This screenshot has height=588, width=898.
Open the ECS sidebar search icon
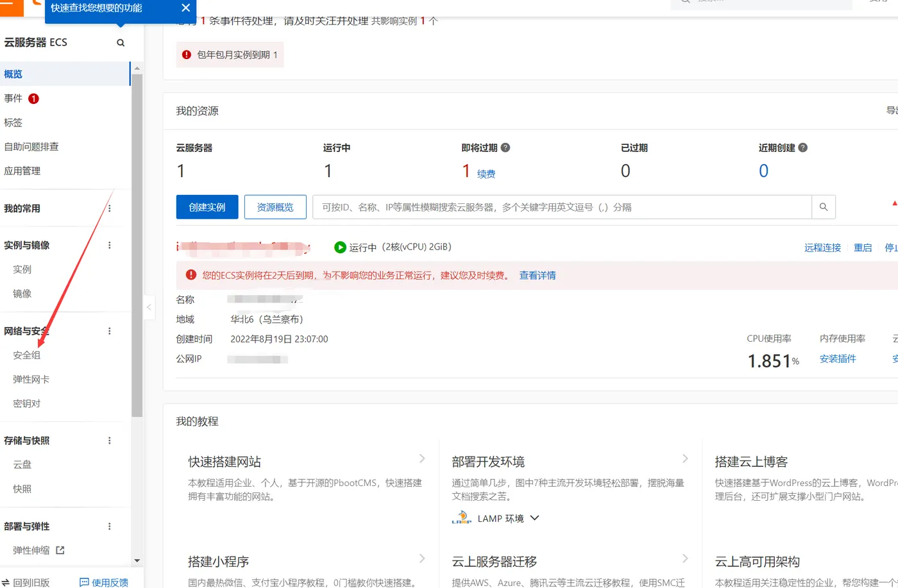(x=121, y=43)
